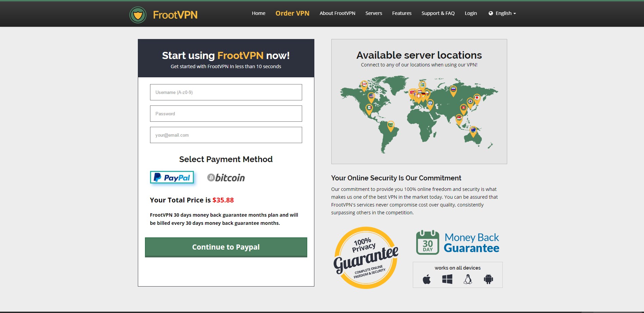Click the Israel flag map pin

430,104
